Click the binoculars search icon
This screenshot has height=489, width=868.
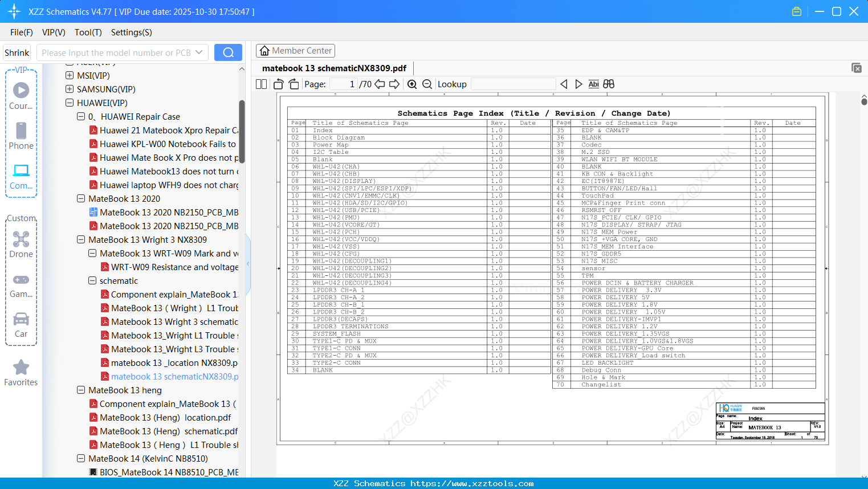click(609, 84)
